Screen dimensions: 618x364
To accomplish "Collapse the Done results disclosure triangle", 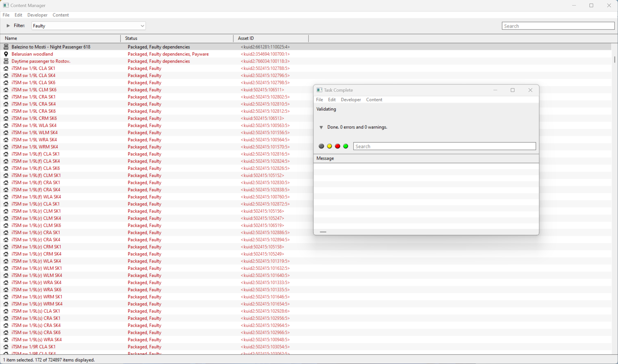I will (x=321, y=128).
